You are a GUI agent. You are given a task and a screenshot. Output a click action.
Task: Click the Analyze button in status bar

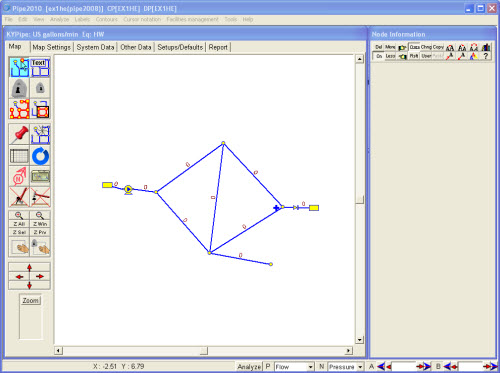[249, 367]
